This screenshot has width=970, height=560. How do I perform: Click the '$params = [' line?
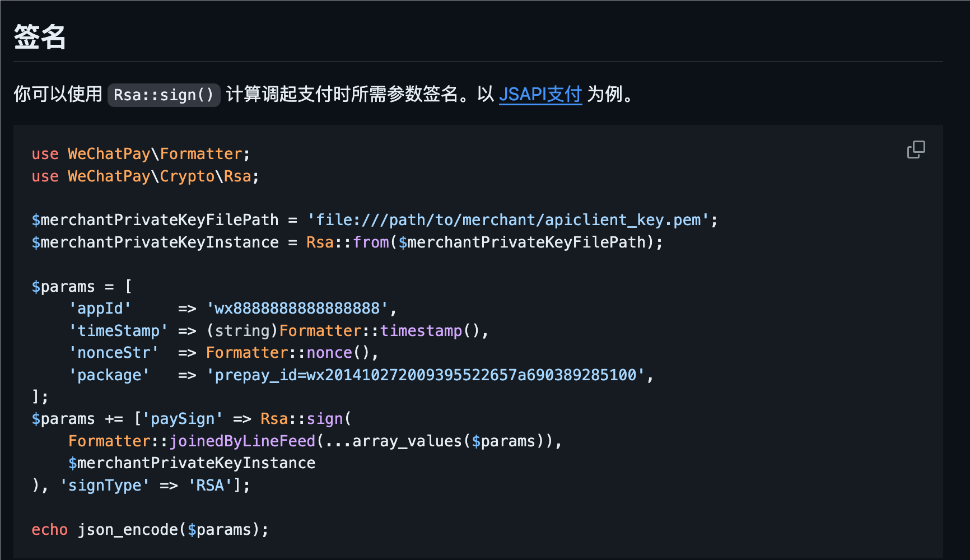[x=82, y=287]
